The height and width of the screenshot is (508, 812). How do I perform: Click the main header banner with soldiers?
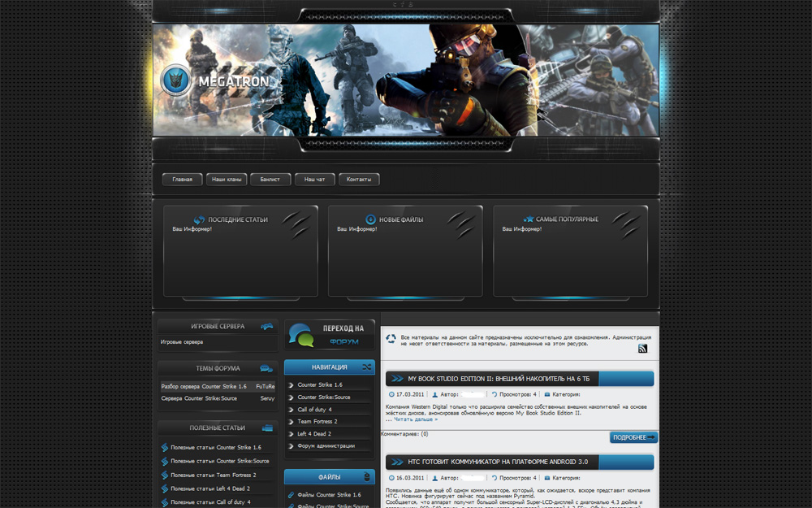406,80
